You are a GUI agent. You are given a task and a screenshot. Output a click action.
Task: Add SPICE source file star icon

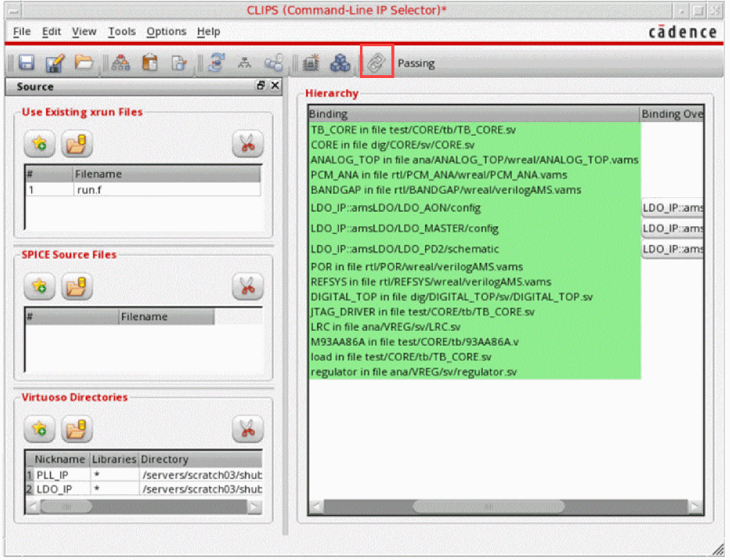point(40,287)
